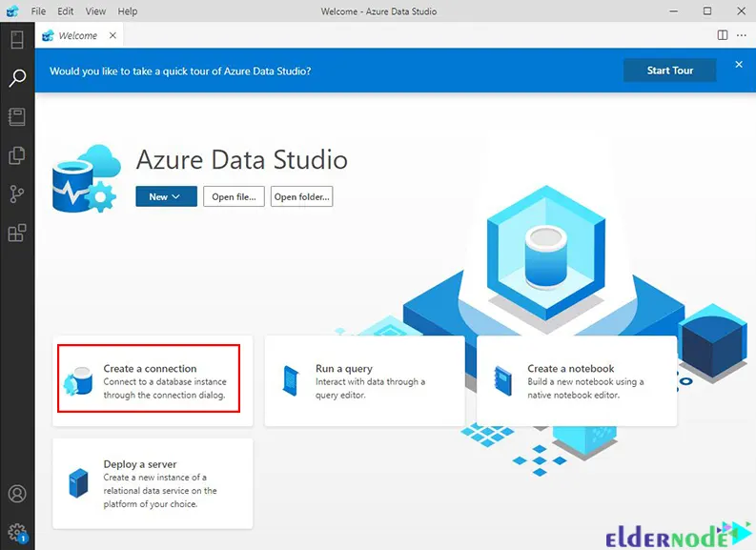Open the File menu

(38, 11)
